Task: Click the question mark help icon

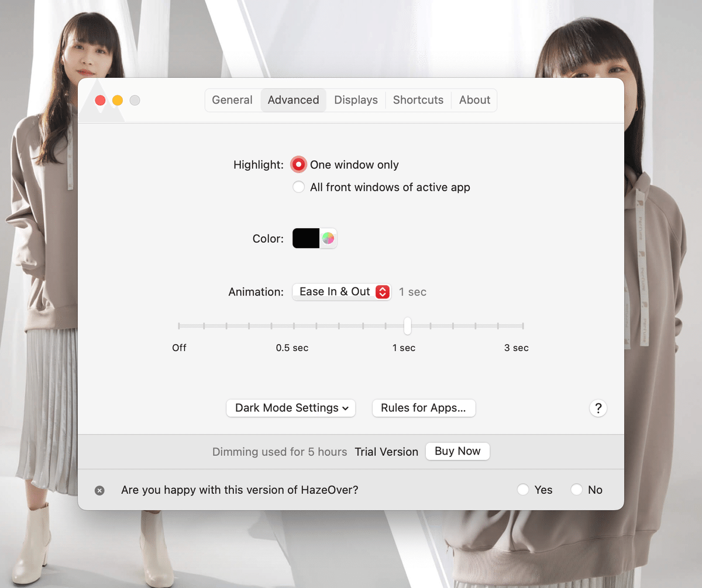Action: point(598,408)
